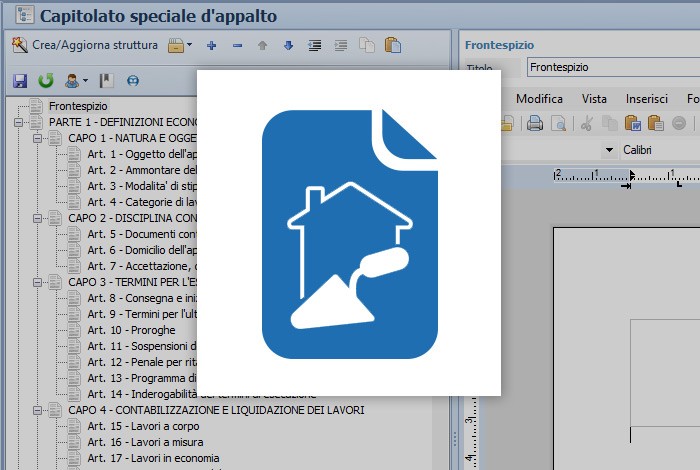
Task: Move item down with blue arrow
Action: 288,45
